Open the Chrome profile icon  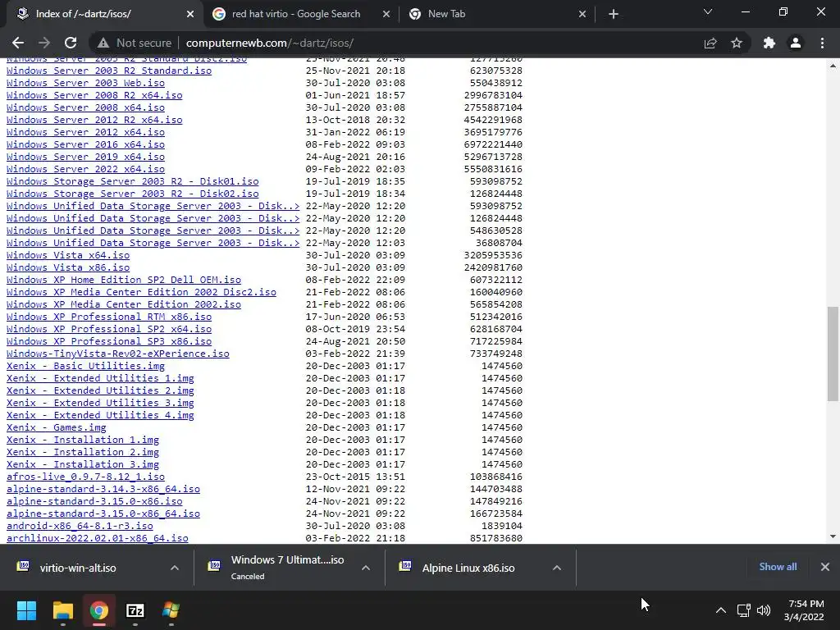796,43
